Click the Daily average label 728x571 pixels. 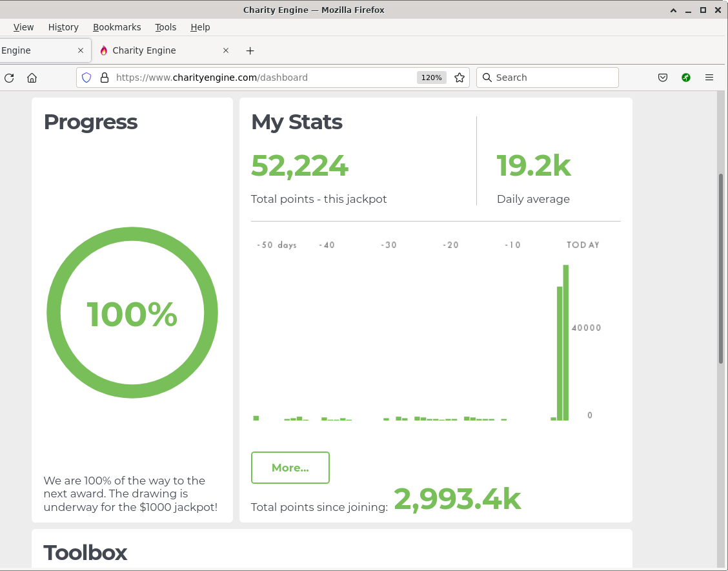pyautogui.click(x=533, y=199)
